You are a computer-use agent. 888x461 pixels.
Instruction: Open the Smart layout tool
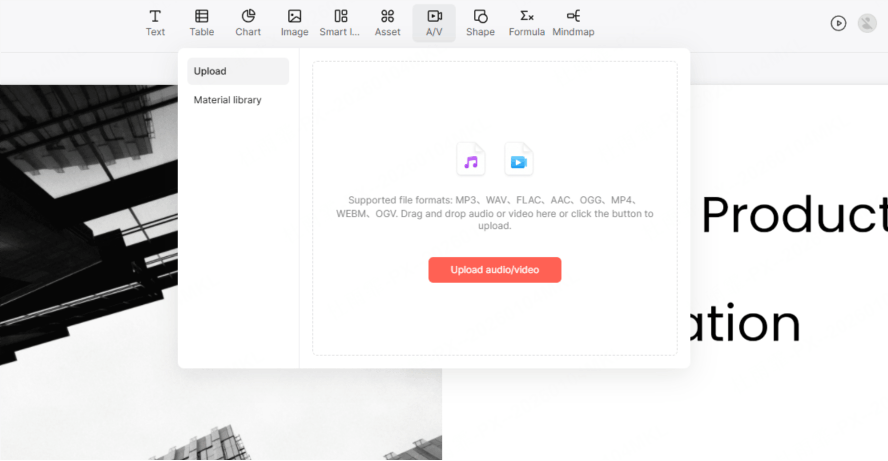pyautogui.click(x=341, y=23)
